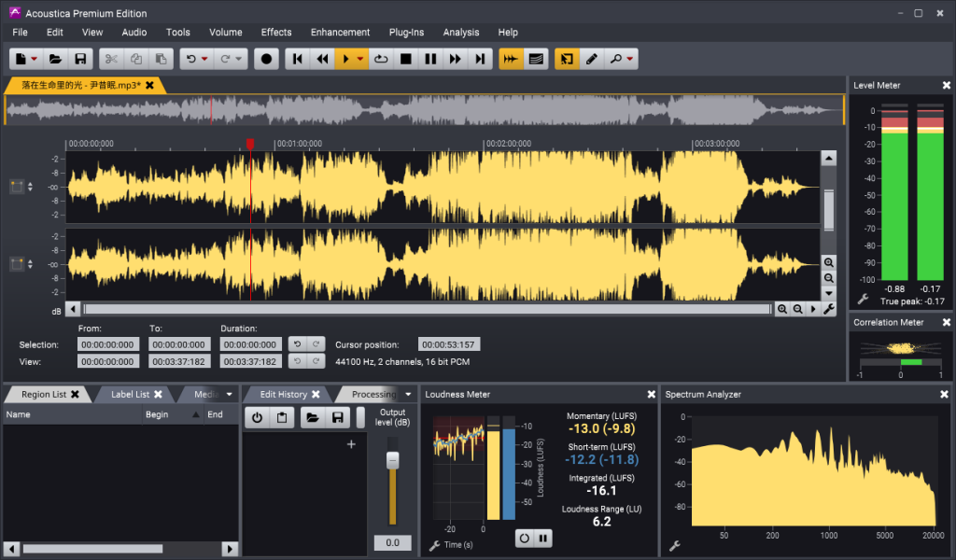Undo the last edit in main toolbar
956x560 pixels.
(190, 59)
